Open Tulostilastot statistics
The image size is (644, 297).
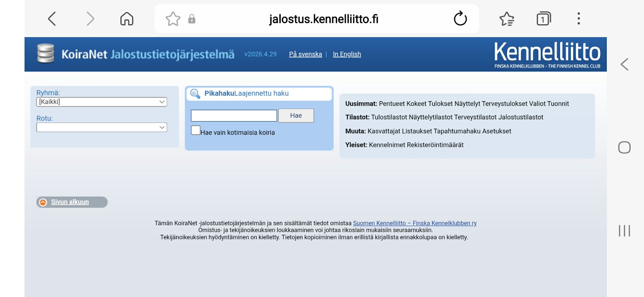point(389,117)
